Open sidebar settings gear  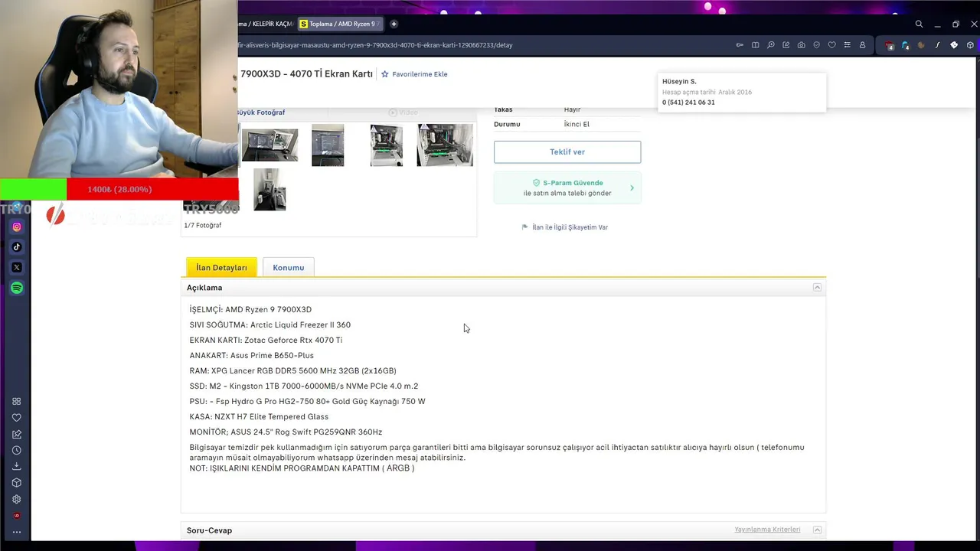tap(17, 499)
